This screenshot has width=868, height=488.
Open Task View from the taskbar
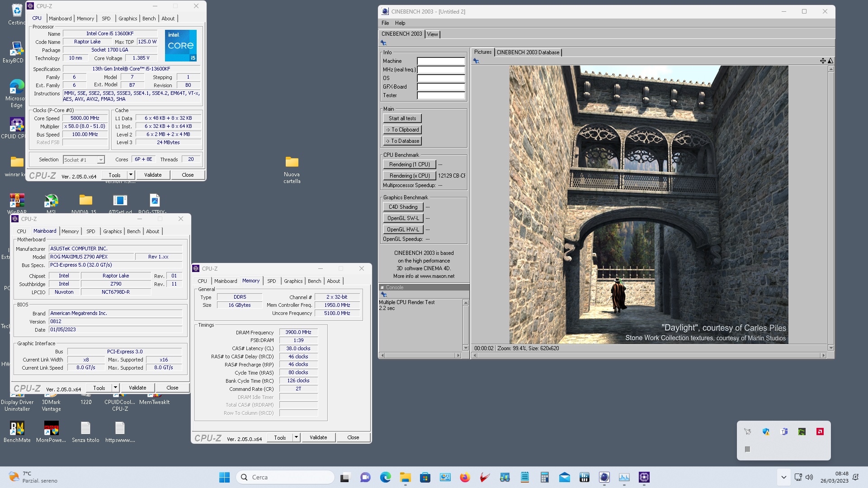click(345, 477)
